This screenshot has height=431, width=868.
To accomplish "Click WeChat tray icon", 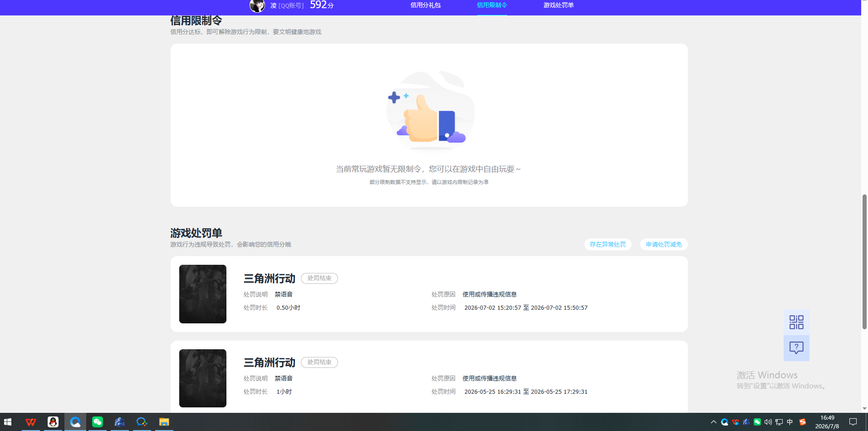I will pos(757,422).
